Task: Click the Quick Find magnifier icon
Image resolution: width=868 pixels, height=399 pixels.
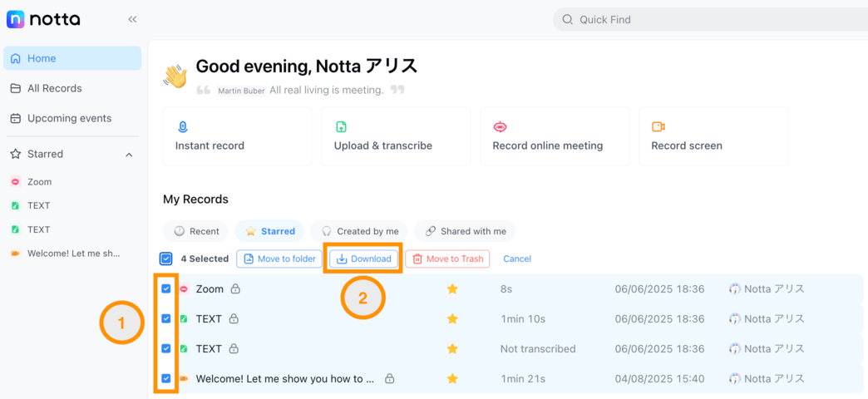Action: [567, 20]
